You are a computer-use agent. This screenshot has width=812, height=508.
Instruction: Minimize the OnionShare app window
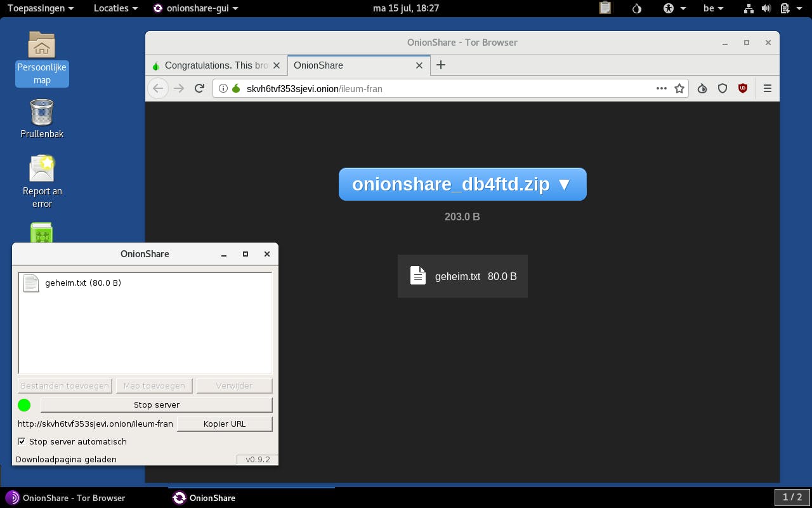coord(224,254)
